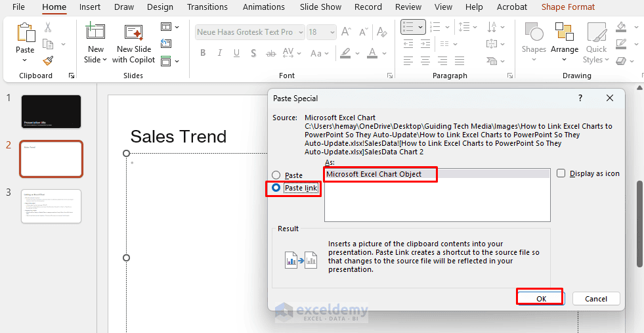The height and width of the screenshot is (333, 644).
Task: Switch to the Shape Format tab
Action: point(568,7)
